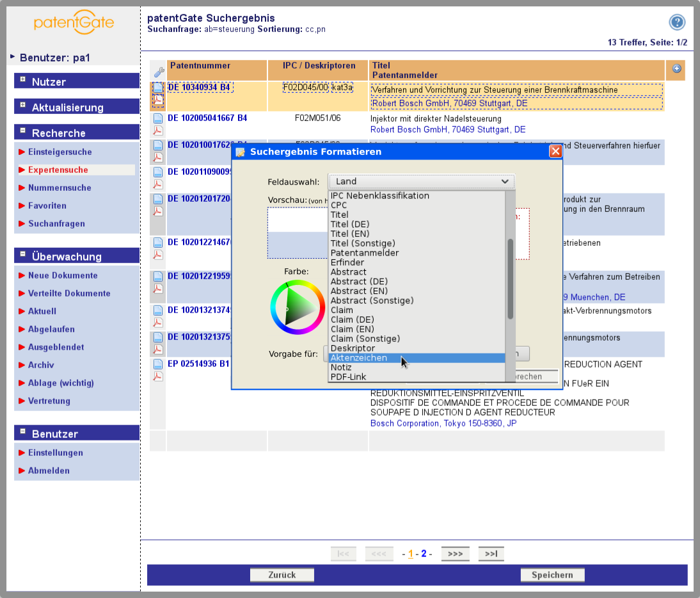This screenshot has height=598, width=700.
Task: Open Verteilte Dokumente in the sidebar
Action: click(69, 293)
